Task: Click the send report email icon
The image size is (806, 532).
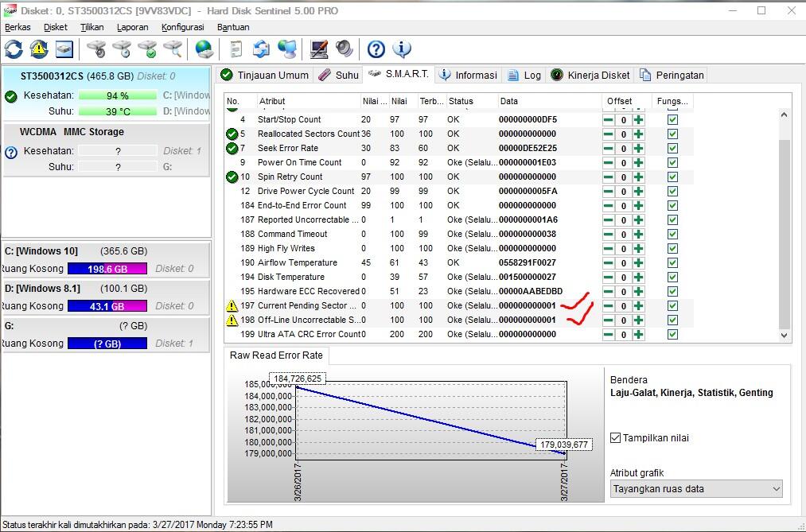Action: tap(261, 49)
